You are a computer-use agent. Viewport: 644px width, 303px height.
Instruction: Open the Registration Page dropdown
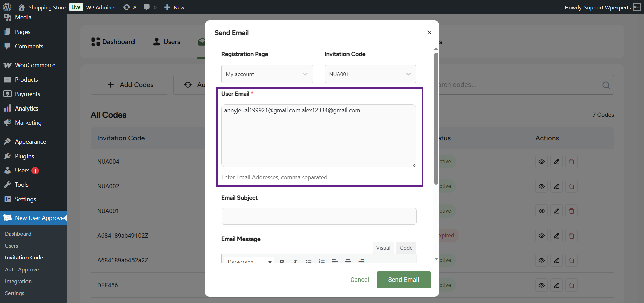coord(267,74)
